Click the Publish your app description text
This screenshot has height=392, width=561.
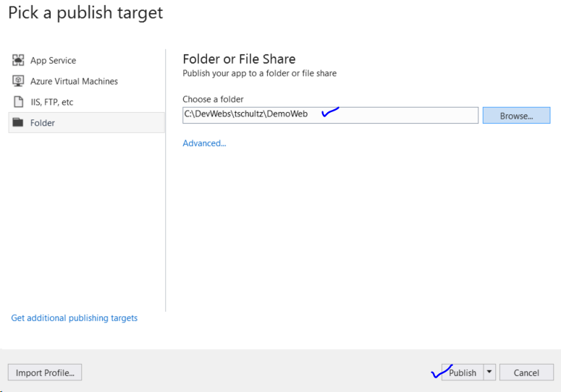pos(259,73)
